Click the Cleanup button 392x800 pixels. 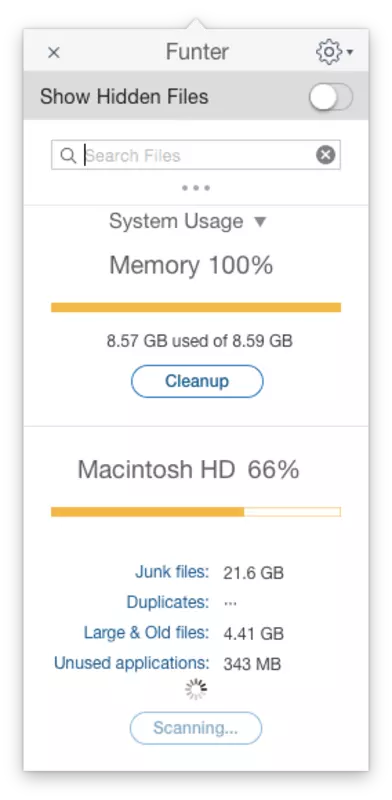[197, 381]
